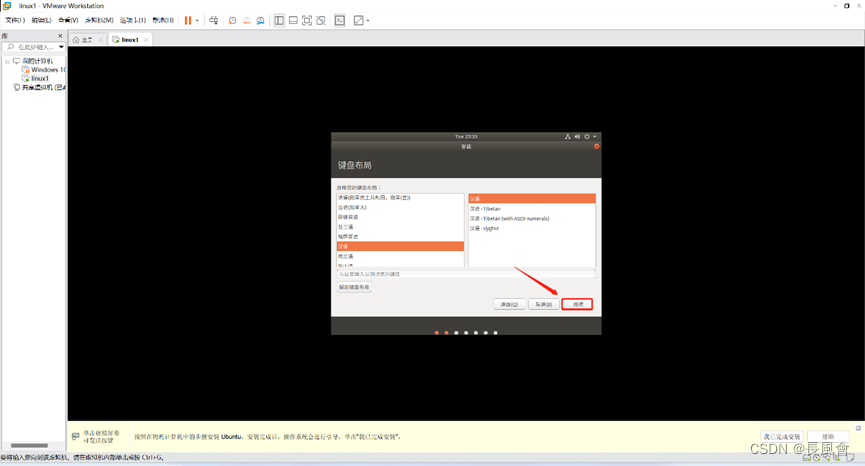This screenshot has width=865, height=466.
Task: Close the library panel with X
Action: click(x=60, y=36)
